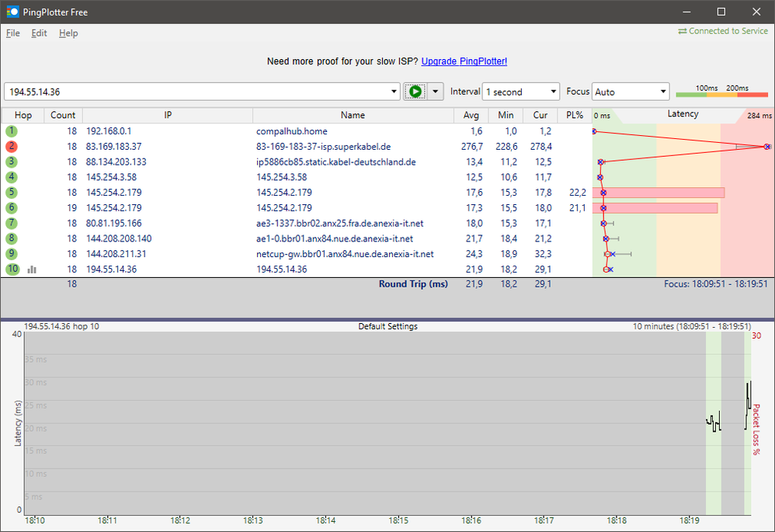This screenshot has width=775, height=532.
Task: Open the Focus dropdown set to Auto
Action: click(x=630, y=92)
